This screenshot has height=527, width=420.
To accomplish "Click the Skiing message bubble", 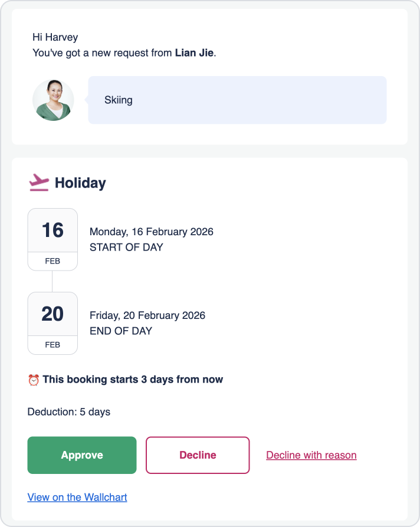I will point(237,100).
